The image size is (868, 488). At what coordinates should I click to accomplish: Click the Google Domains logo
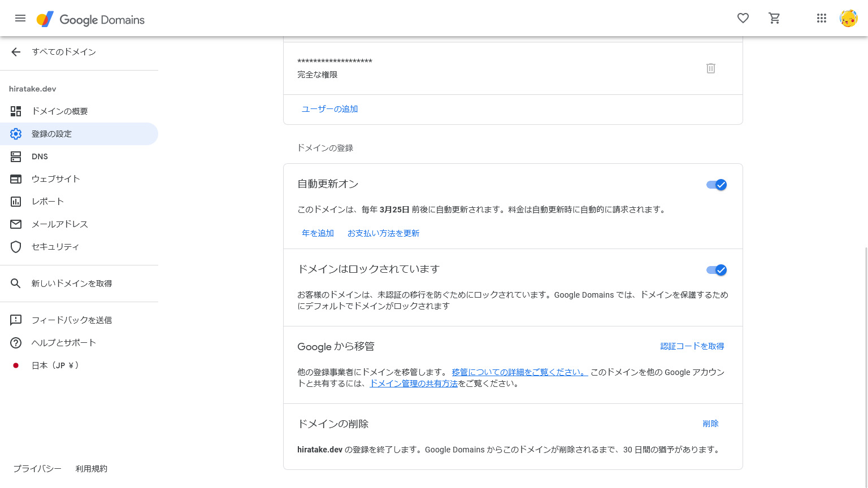pyautogui.click(x=91, y=20)
